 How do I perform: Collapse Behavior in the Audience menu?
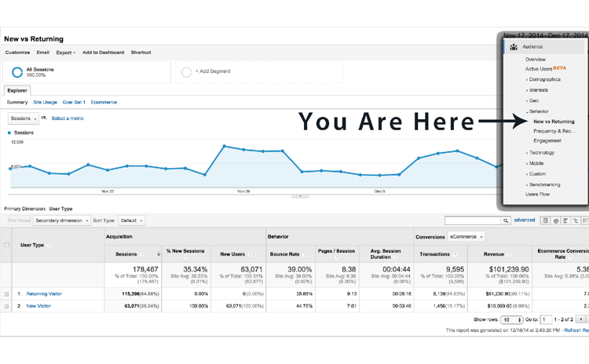[537, 111]
